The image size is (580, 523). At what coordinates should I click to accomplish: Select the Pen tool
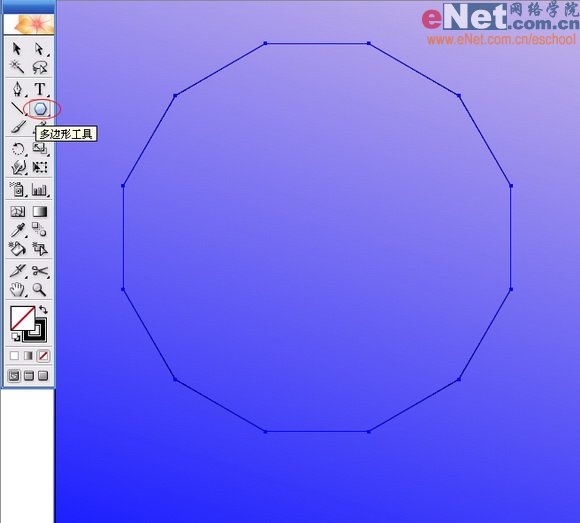pyautogui.click(x=17, y=89)
